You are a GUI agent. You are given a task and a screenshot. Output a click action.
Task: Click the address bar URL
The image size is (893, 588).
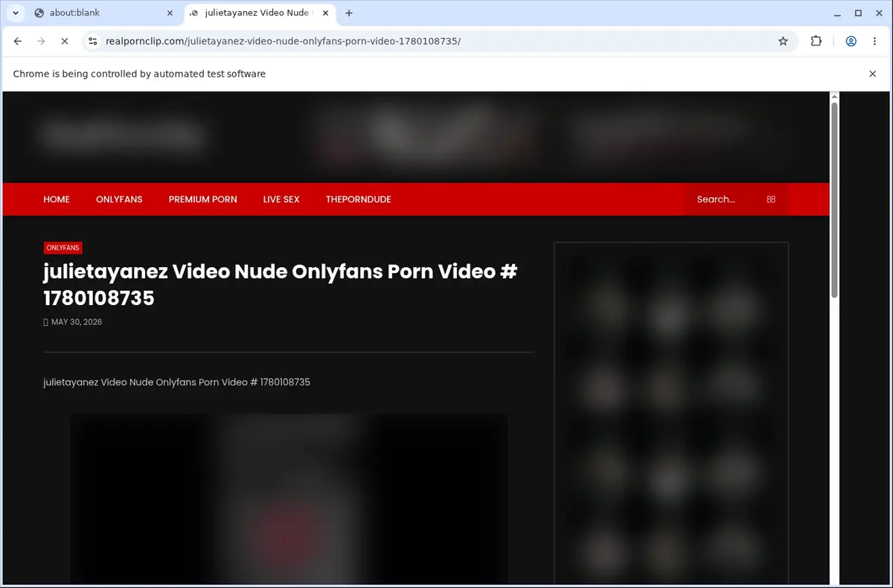tap(284, 42)
